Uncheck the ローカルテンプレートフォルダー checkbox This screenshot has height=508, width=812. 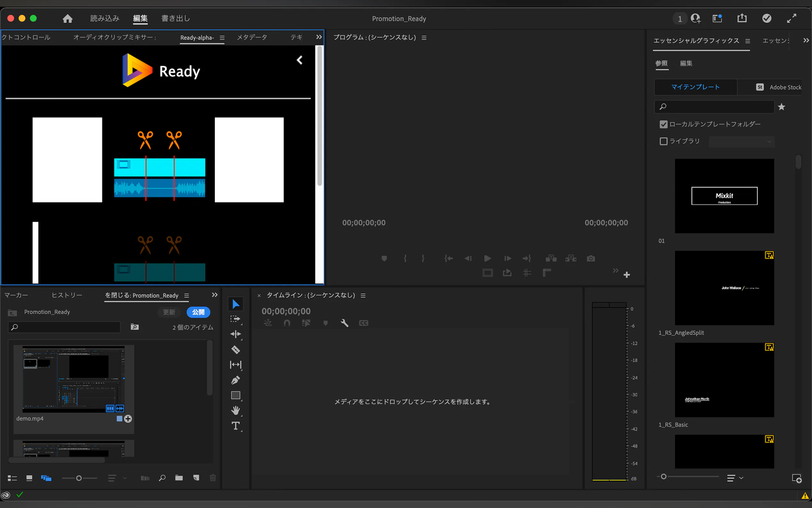[x=663, y=124]
